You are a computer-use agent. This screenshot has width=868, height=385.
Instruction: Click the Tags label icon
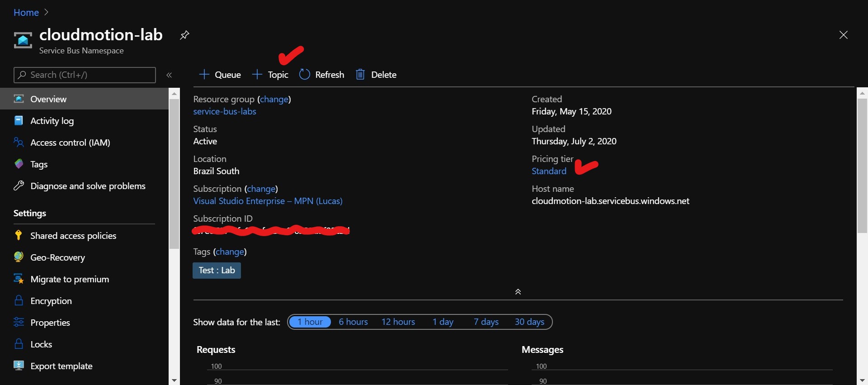pyautogui.click(x=19, y=164)
